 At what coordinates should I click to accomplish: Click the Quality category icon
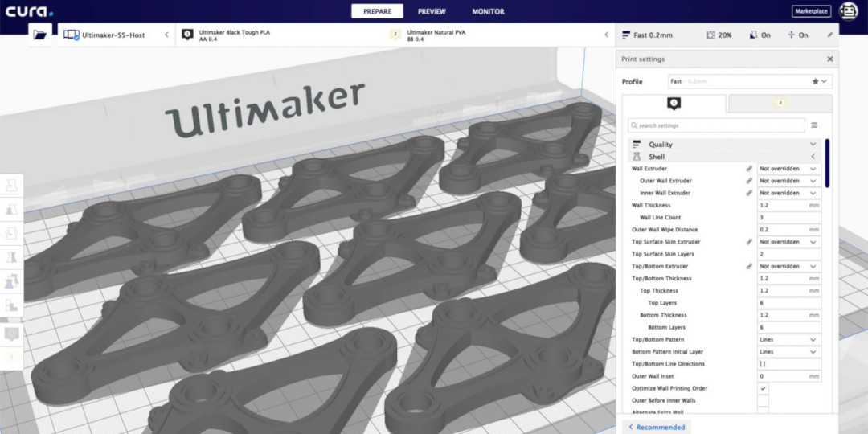pyautogui.click(x=637, y=145)
